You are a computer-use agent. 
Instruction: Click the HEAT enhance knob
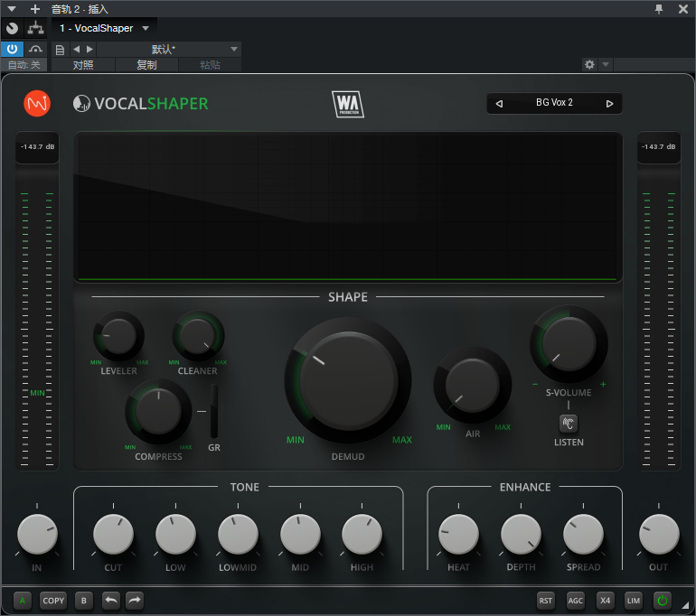click(458, 534)
